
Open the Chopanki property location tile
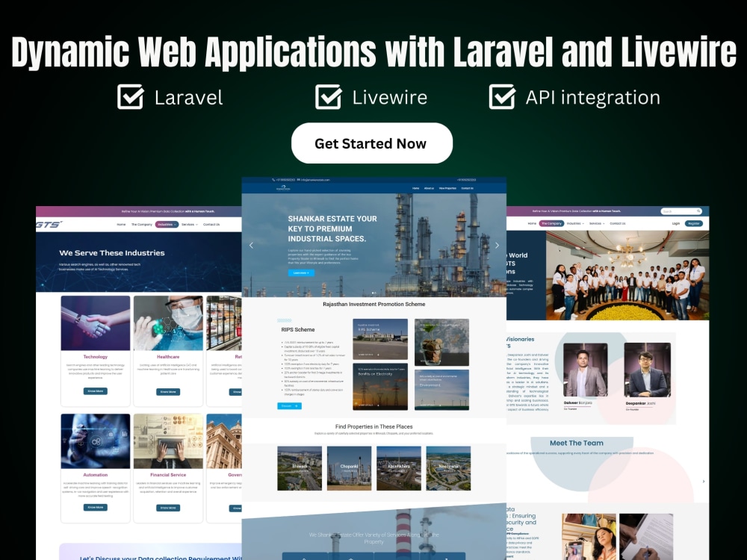coord(349,468)
